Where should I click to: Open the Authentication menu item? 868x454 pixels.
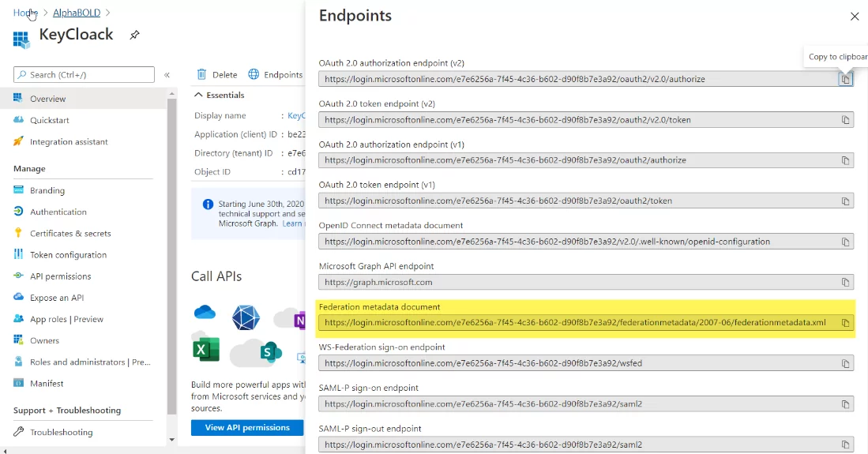pyautogui.click(x=58, y=212)
